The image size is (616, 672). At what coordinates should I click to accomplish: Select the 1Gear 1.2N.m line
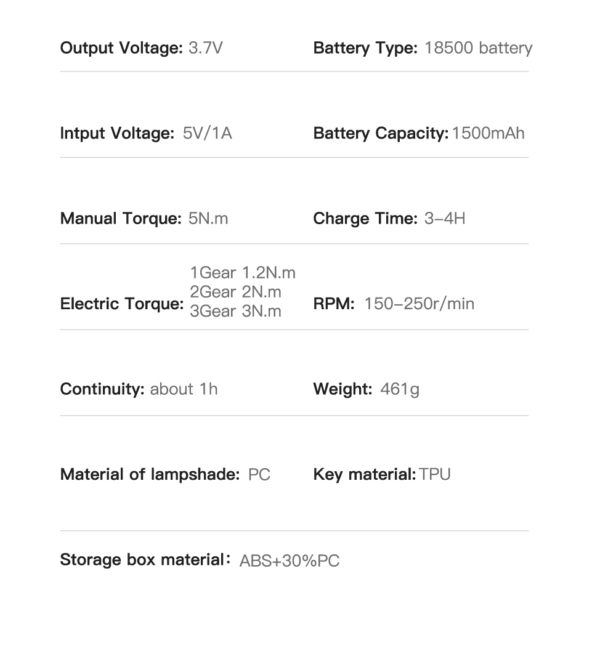(x=243, y=272)
